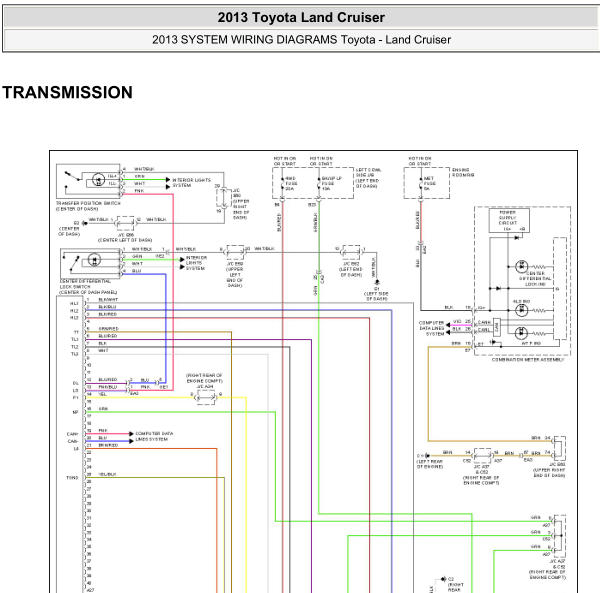Screen dimensions: 600x593
Task: Click the "HL1" terminal label
Action: (x=74, y=304)
